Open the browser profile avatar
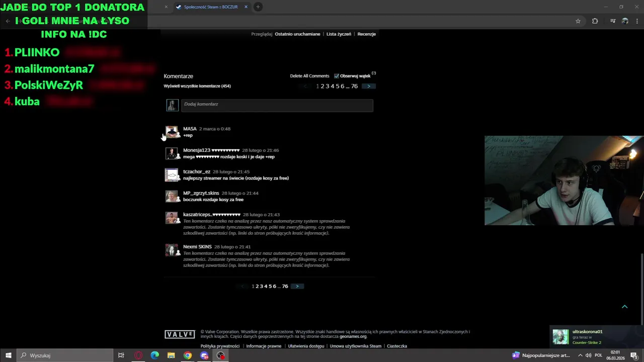 tap(625, 21)
